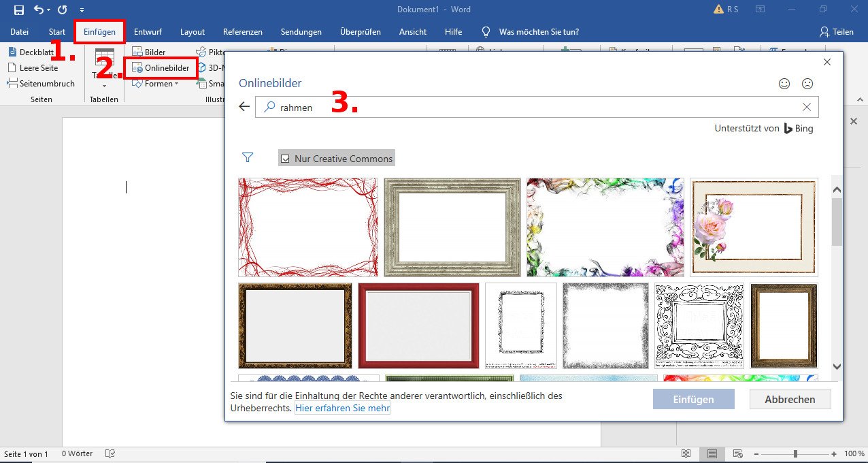Open the filter funnel icon
This screenshot has width=868, height=463.
click(248, 158)
